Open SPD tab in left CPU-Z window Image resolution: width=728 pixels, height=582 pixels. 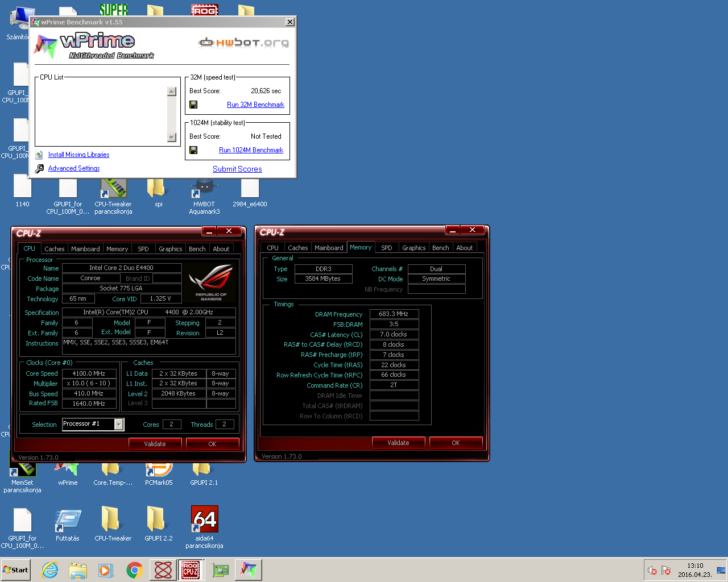[x=143, y=249]
